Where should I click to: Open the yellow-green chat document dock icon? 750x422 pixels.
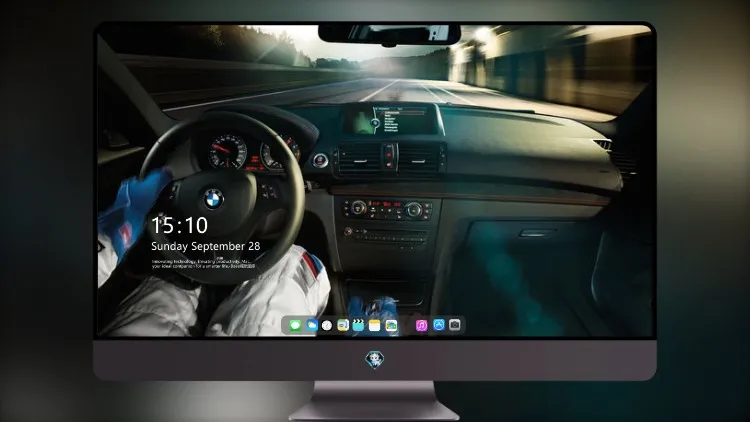pyautogui.click(x=343, y=325)
